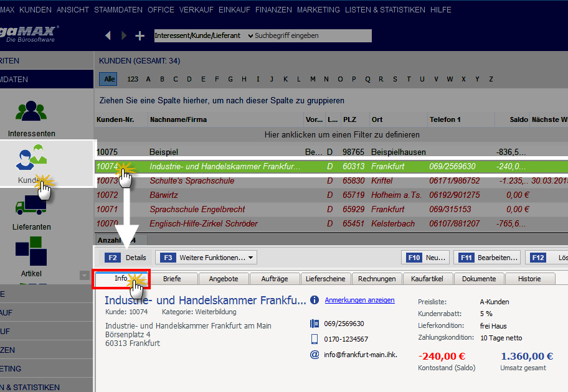Open the HILFE menu
568x392 pixels.
[x=441, y=10]
